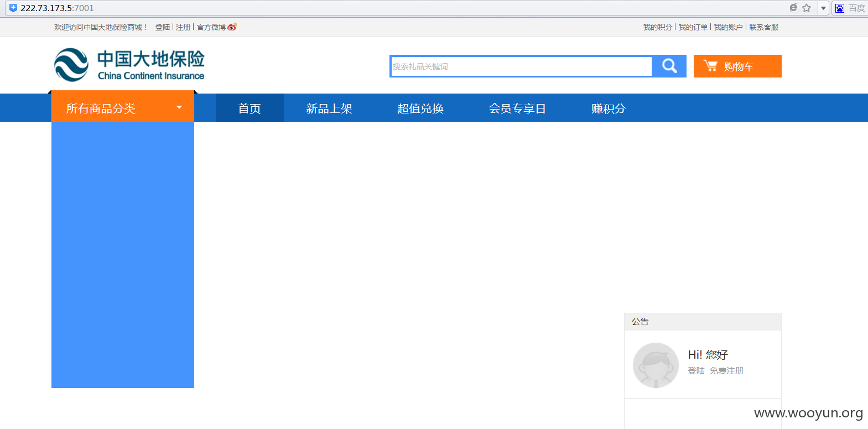The height and width of the screenshot is (429, 868).
Task: Open address bar history dropdown arrow
Action: coord(823,8)
